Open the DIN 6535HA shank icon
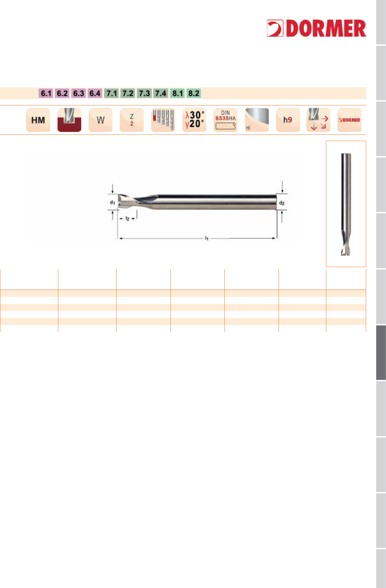Viewport: 386px width, 588px height. click(x=225, y=120)
